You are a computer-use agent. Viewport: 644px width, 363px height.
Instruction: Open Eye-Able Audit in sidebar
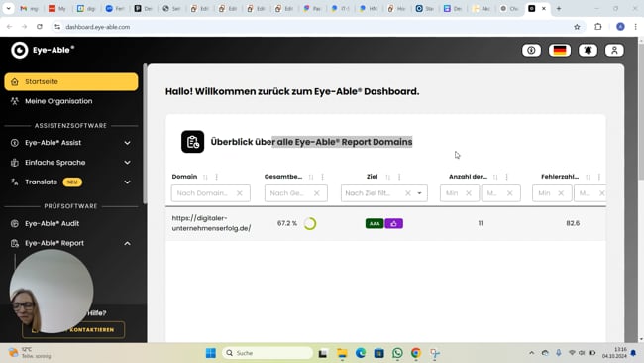(52, 223)
